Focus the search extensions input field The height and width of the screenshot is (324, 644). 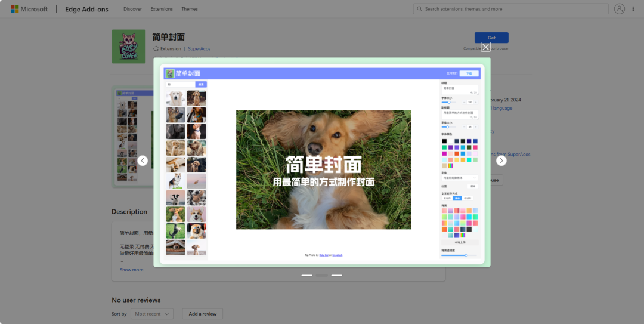point(511,8)
